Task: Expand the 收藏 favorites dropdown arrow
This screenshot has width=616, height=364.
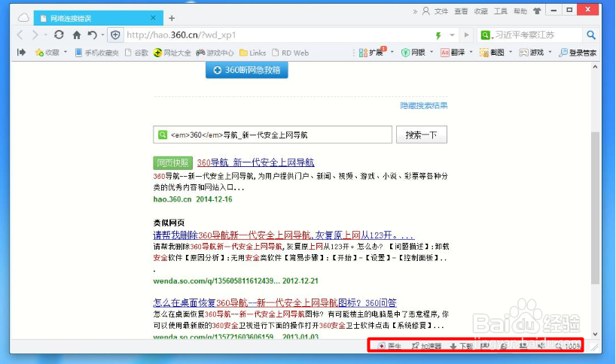Action: click(66, 52)
